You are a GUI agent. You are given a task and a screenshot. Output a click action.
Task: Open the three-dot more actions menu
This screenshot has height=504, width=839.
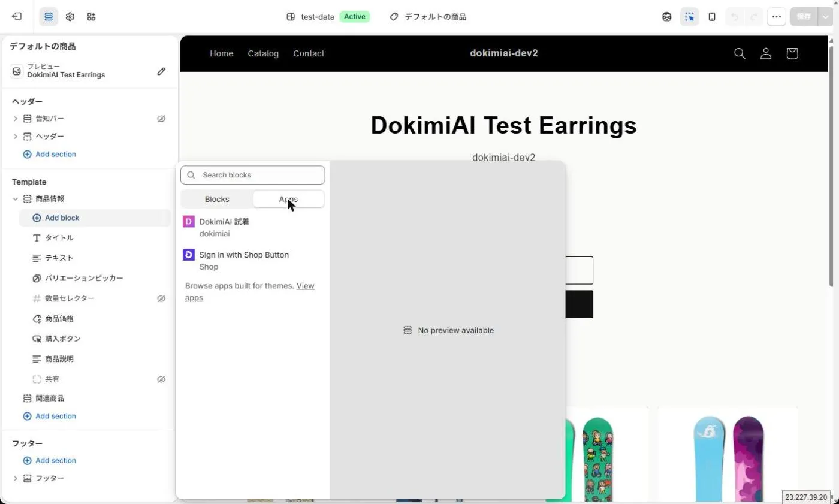[777, 17]
